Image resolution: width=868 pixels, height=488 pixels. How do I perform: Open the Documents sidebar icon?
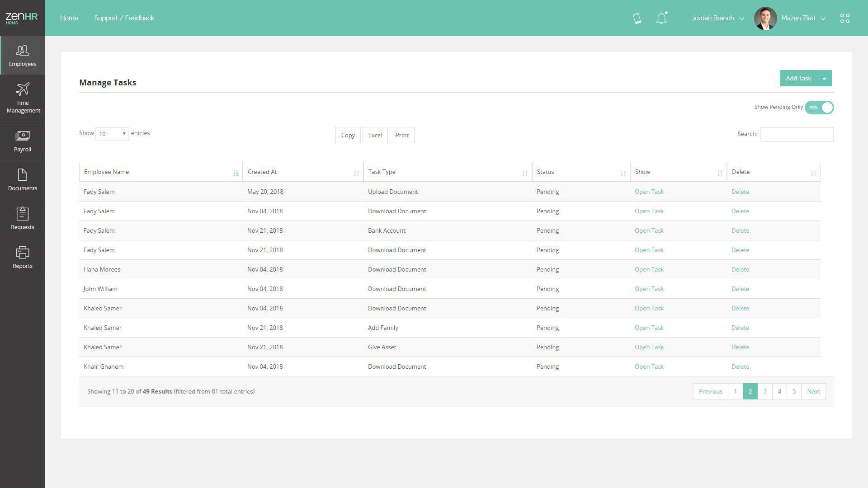coord(22,175)
